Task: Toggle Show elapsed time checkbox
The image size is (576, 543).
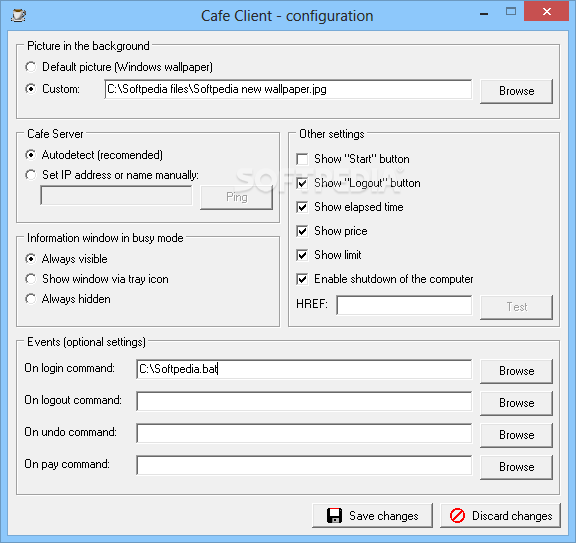Action: 302,207
